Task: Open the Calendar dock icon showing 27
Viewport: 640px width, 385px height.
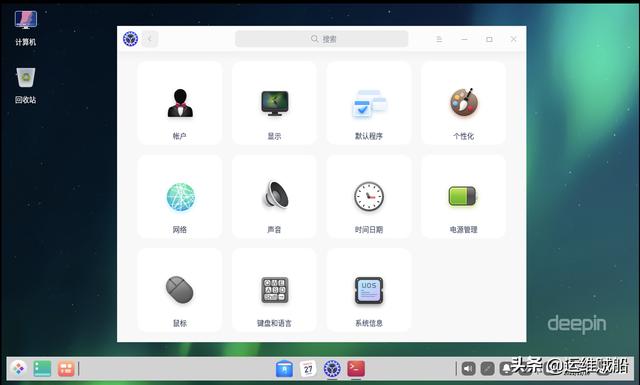Action: [308, 369]
